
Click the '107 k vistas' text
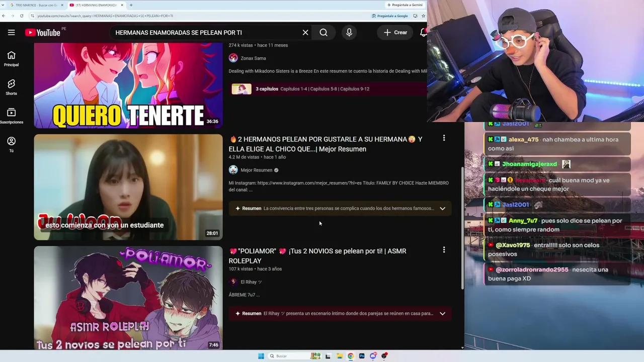(241, 269)
